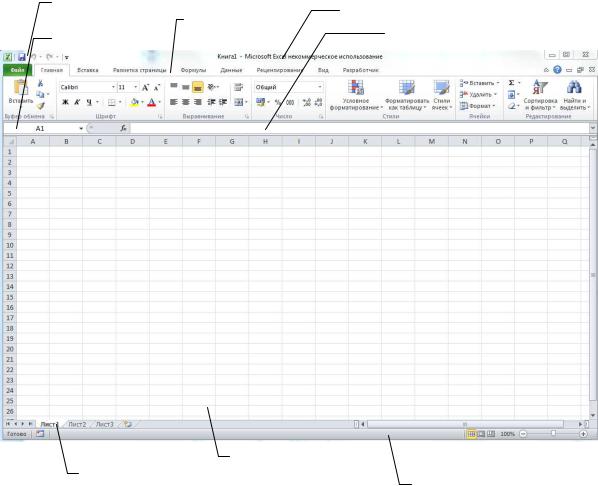Click the AutoSum sigma icon
This screenshot has width=598, height=486.
tap(511, 83)
